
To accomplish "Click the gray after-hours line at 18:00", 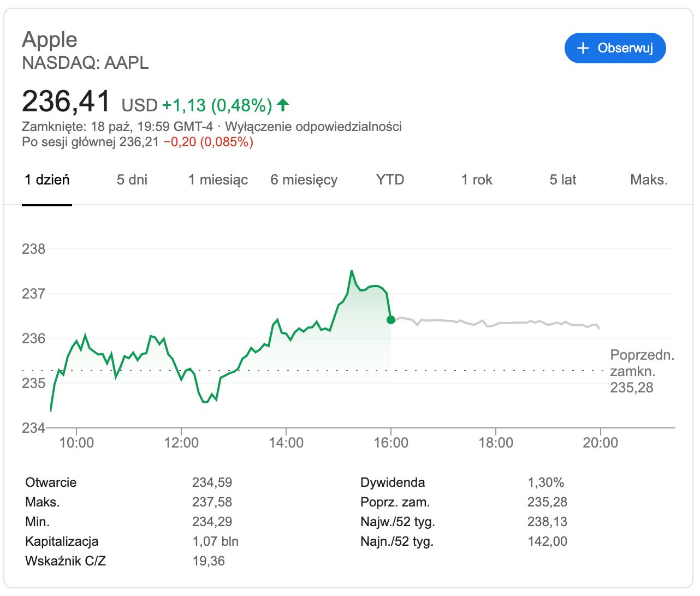I will tap(496, 324).
